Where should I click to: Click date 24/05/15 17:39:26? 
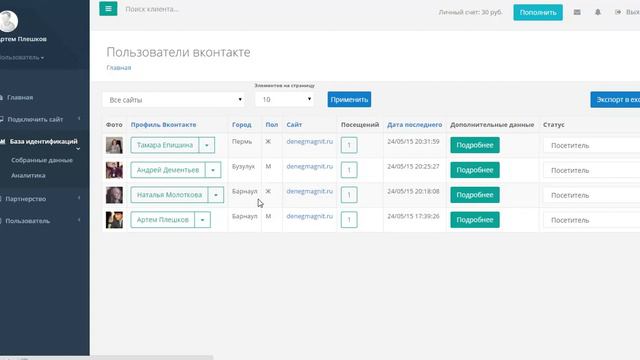point(413,216)
